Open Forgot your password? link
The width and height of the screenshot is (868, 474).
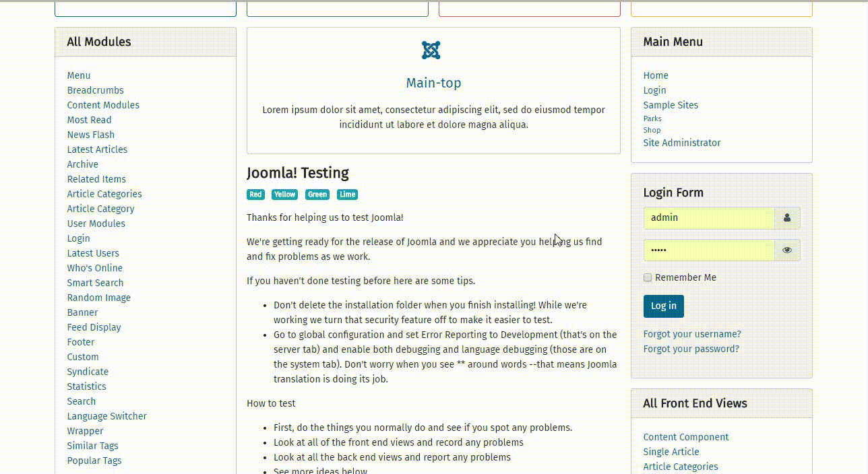[x=691, y=349]
